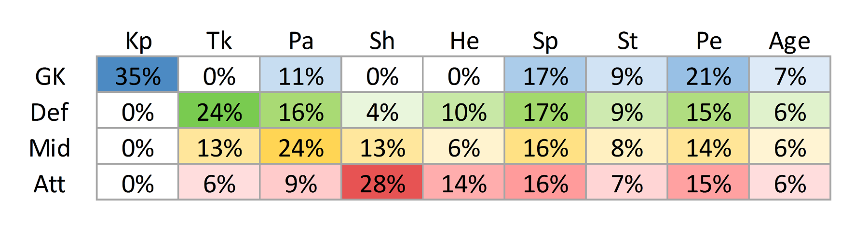Select the He column header
868x229 pixels.
(464, 41)
